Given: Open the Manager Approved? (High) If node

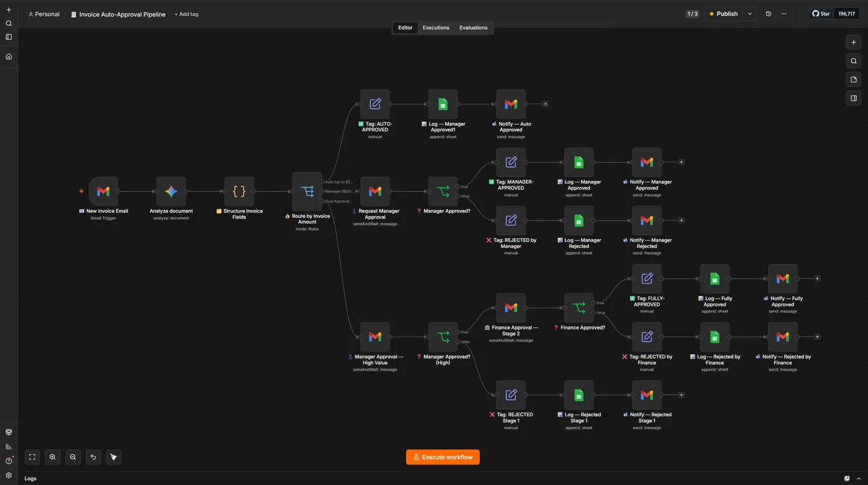Looking at the screenshot, I should (x=443, y=337).
